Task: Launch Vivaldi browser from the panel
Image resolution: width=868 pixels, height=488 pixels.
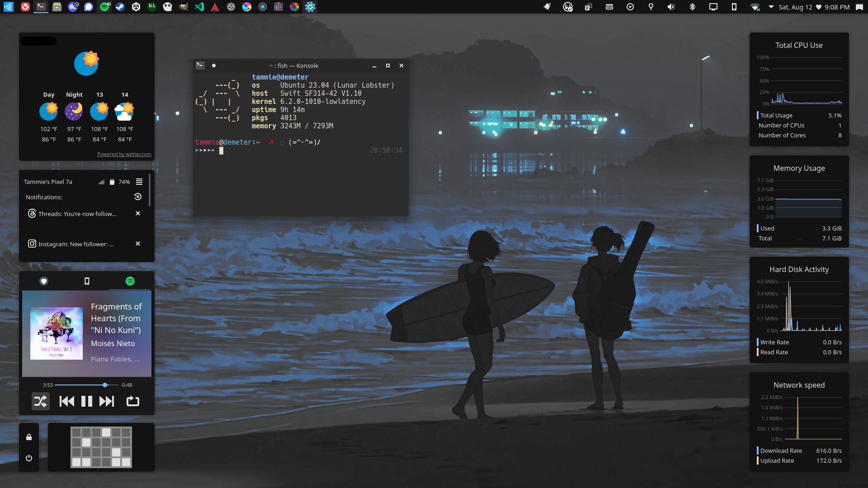Action: (25, 7)
